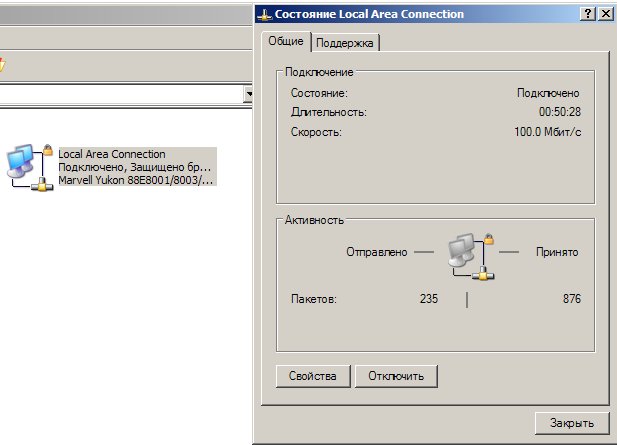
Task: Click the Отключить button
Action: pyautogui.click(x=396, y=376)
